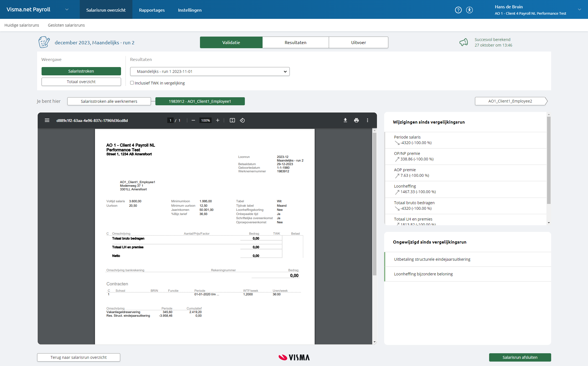Viewport: 588px width, 366px height.
Task: Switch to Totaal overzicht view
Action: click(81, 81)
